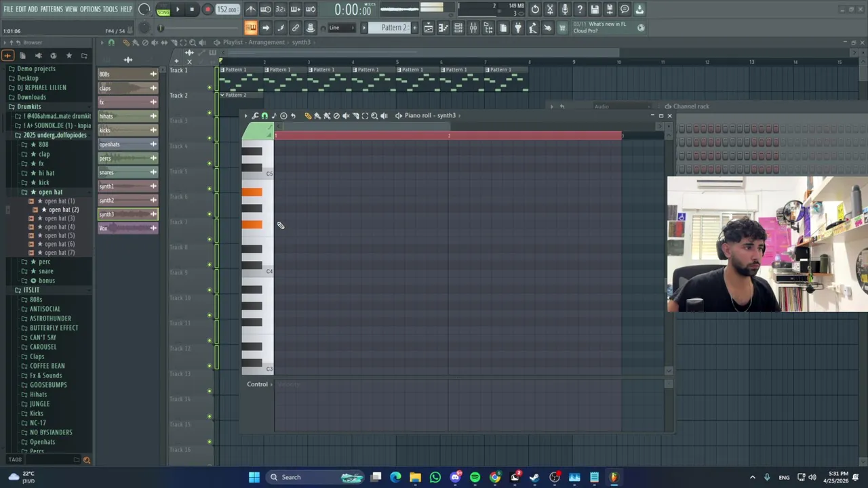Toggle the metronome icon
868x488 pixels.
point(251,9)
